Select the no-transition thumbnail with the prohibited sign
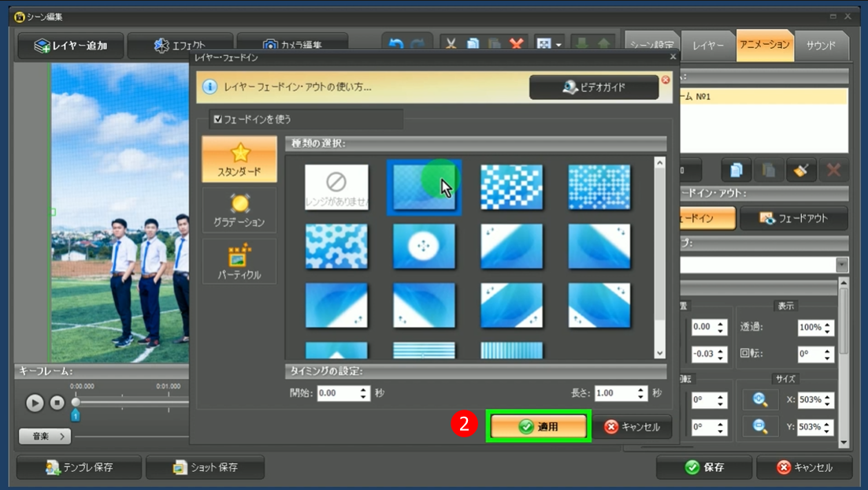The height and width of the screenshot is (490, 868). tap(336, 187)
